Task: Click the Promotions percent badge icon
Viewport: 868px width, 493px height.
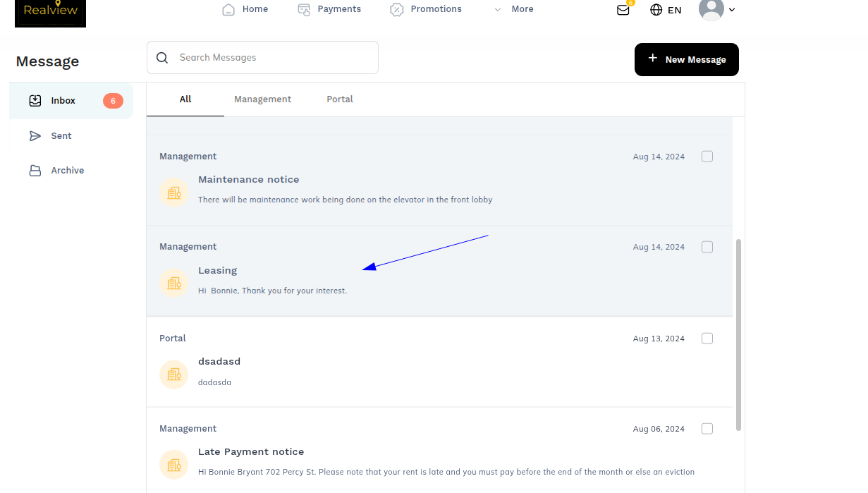Action: tap(397, 10)
